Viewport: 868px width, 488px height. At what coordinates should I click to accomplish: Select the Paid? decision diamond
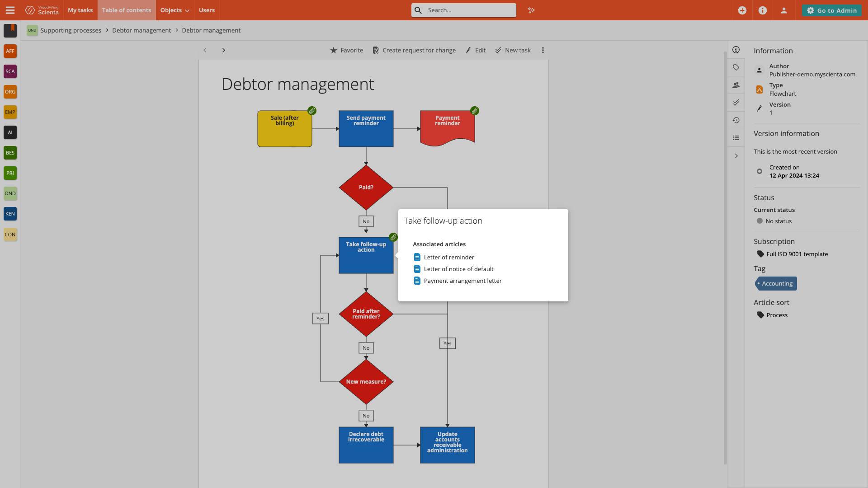click(x=366, y=188)
